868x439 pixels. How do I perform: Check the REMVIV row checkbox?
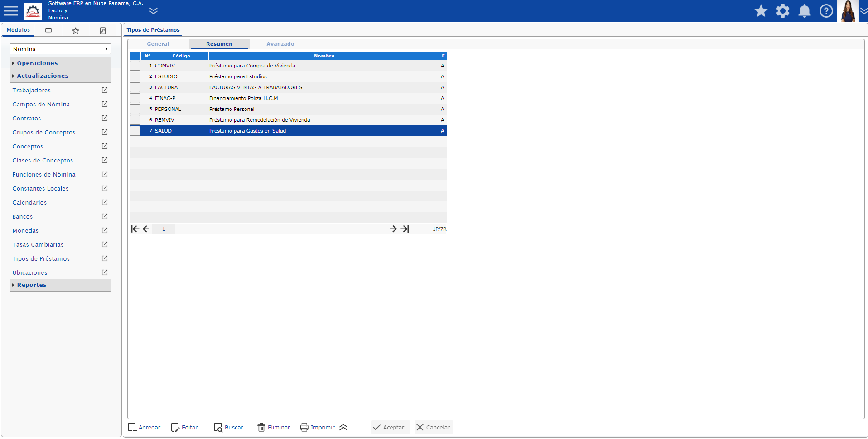point(135,120)
